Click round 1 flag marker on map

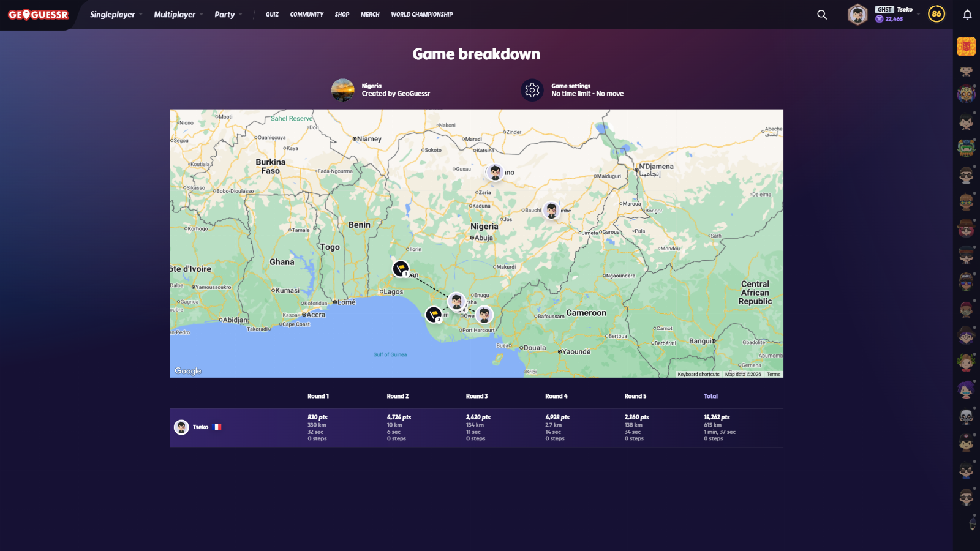[x=401, y=268]
